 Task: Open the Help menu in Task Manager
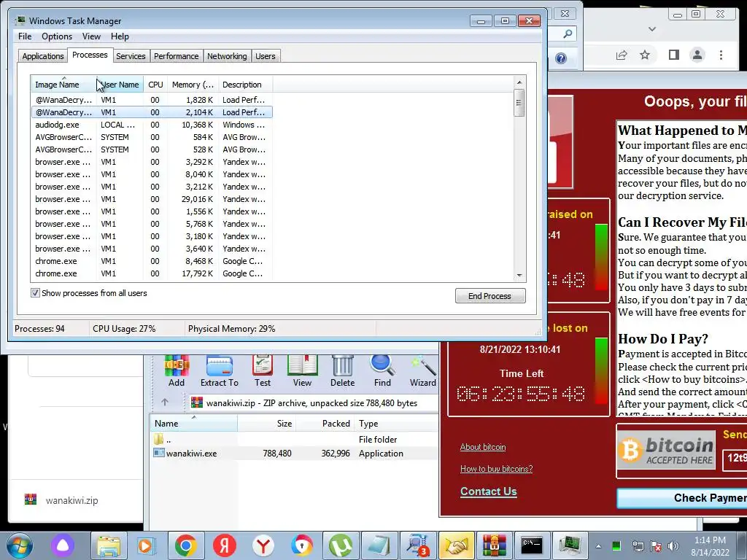pyautogui.click(x=120, y=36)
